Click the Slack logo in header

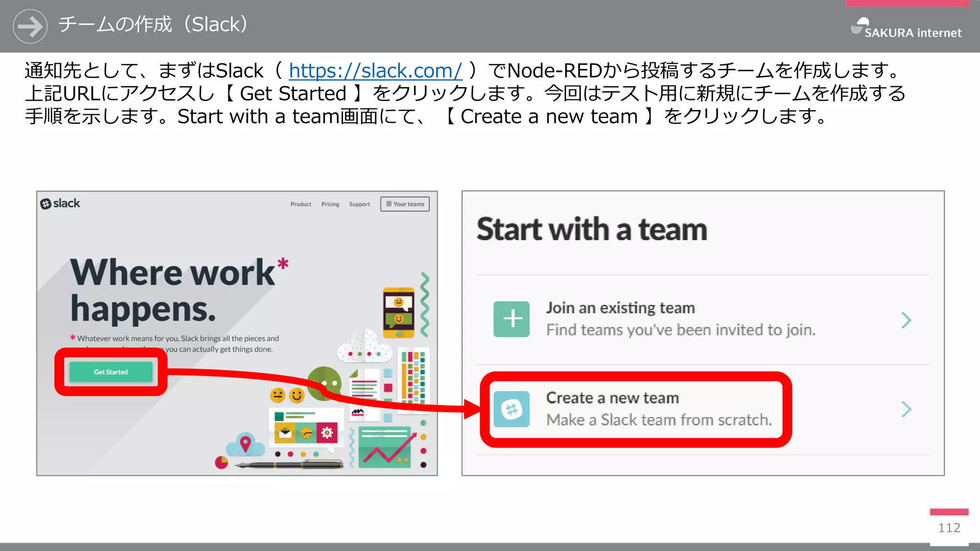pyautogui.click(x=60, y=204)
